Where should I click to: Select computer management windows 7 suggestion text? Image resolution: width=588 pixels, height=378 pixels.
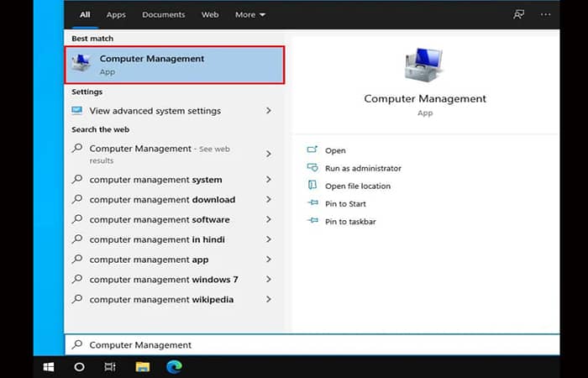pyautogui.click(x=164, y=280)
